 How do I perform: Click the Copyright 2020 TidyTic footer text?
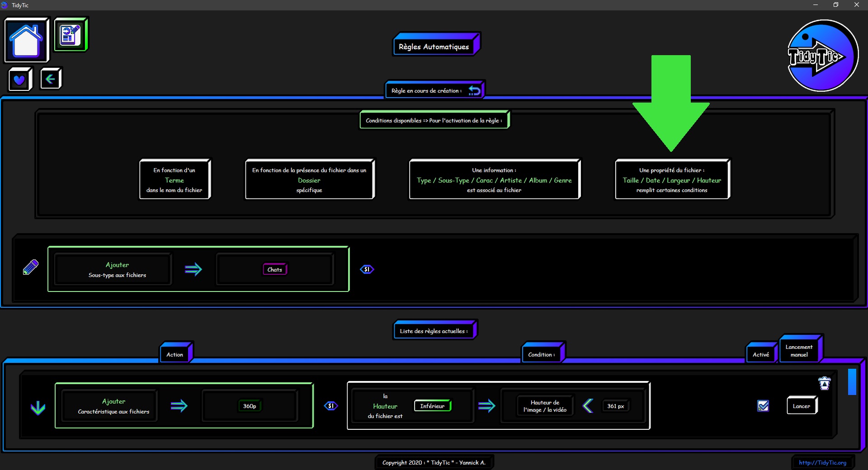[434, 462]
